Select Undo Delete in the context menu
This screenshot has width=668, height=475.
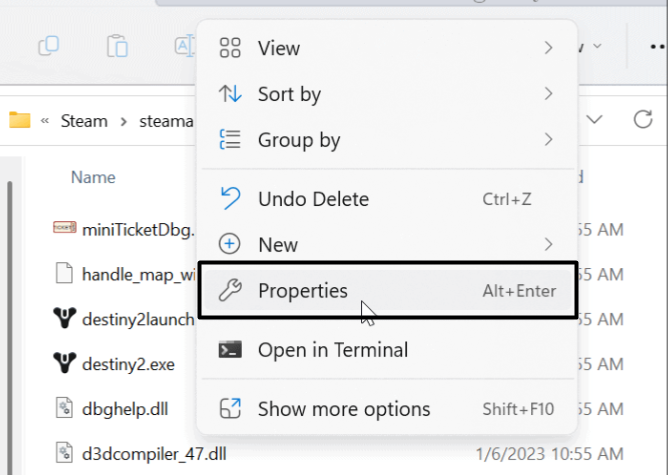[x=313, y=199]
